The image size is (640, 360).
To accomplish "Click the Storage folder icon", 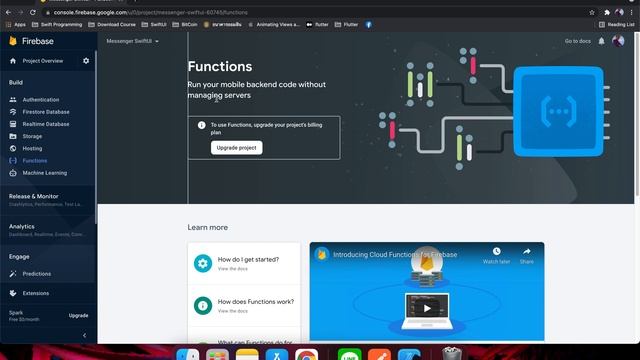I will pyautogui.click(x=13, y=136).
